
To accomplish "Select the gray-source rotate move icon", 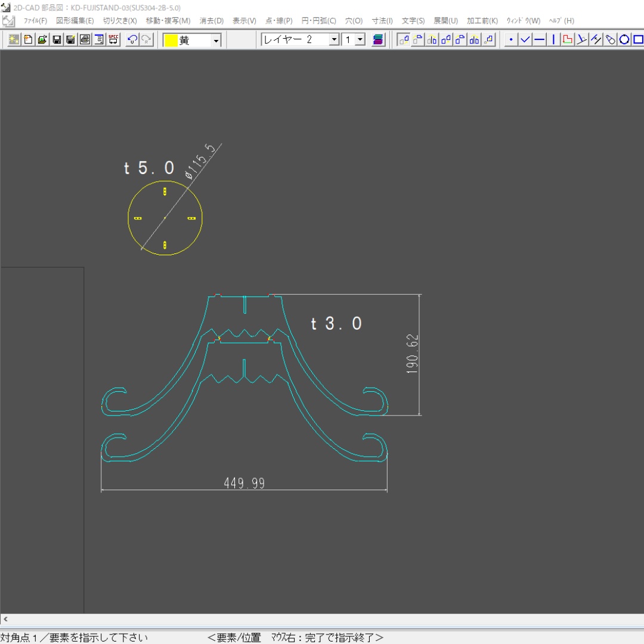I will pos(417,40).
